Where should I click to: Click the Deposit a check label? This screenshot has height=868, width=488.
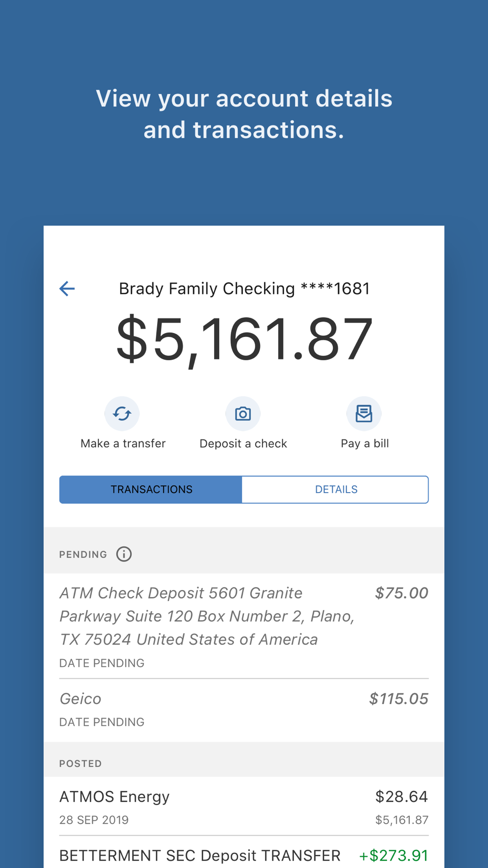[x=243, y=443]
